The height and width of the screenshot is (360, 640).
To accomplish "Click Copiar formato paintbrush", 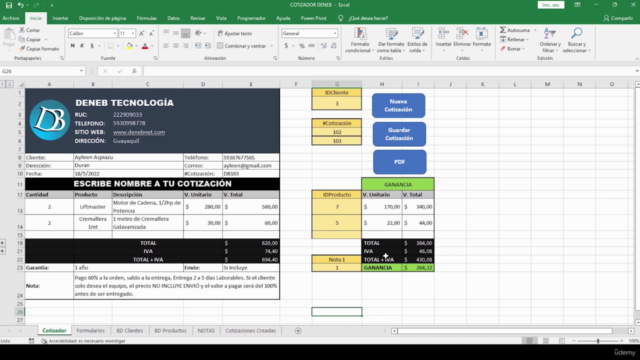I will [x=22, y=49].
